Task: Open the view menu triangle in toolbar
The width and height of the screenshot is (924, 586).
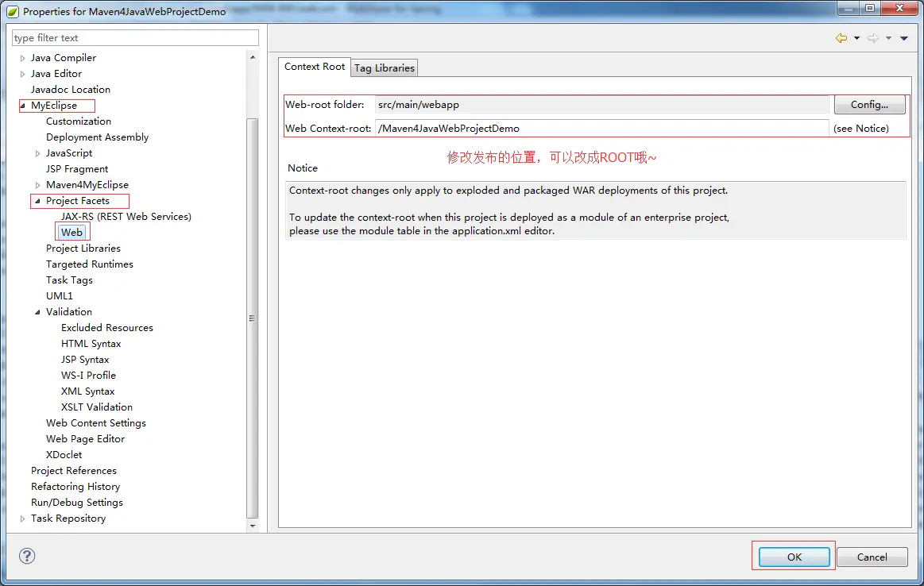Action: click(904, 38)
